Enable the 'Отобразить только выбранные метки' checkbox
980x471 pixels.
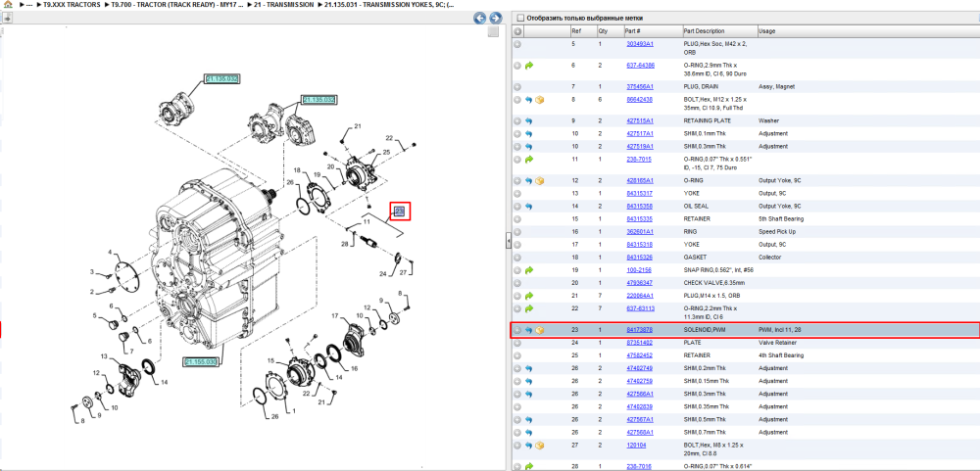(520, 18)
